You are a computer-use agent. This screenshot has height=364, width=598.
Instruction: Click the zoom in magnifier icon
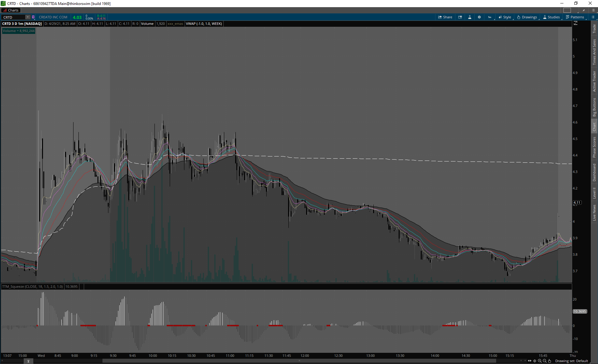(540, 361)
